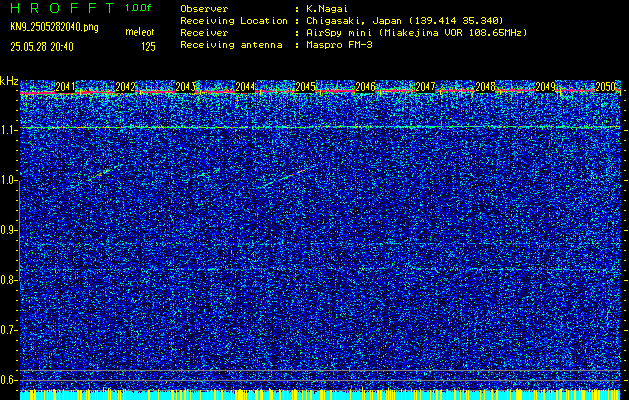Click the 1.1 frequency axis label

click(x=9, y=130)
